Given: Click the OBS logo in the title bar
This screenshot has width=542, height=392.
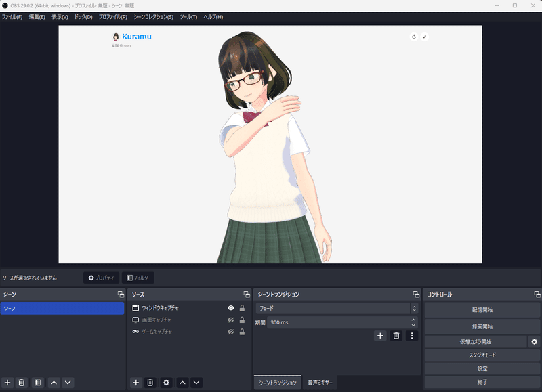Looking at the screenshot, I should [5, 5].
